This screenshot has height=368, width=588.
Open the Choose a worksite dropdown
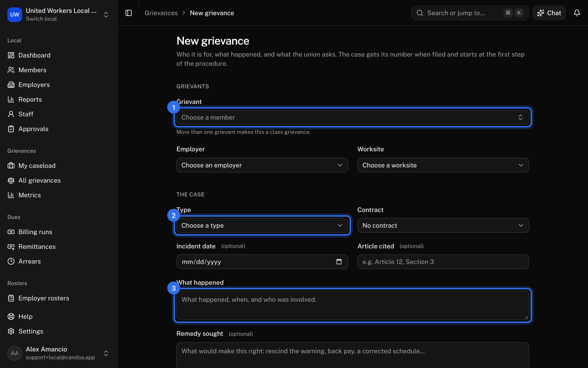443,165
